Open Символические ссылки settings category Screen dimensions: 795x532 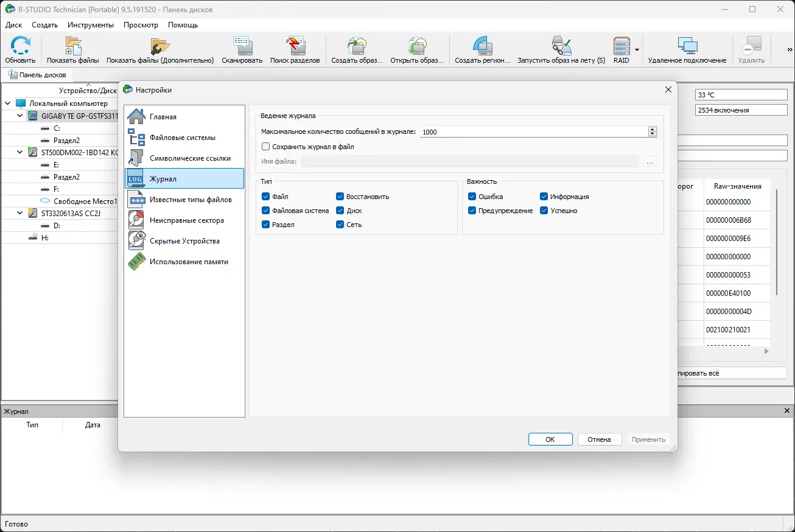click(184, 158)
